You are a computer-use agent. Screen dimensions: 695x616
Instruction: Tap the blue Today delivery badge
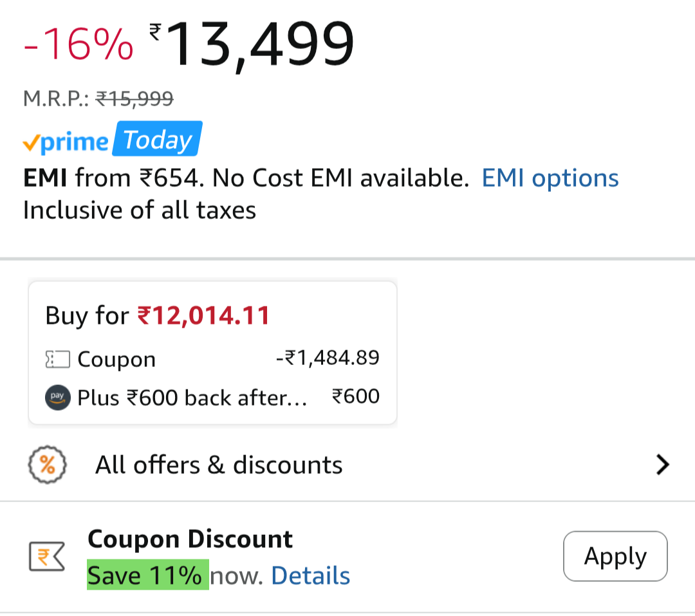point(158,140)
